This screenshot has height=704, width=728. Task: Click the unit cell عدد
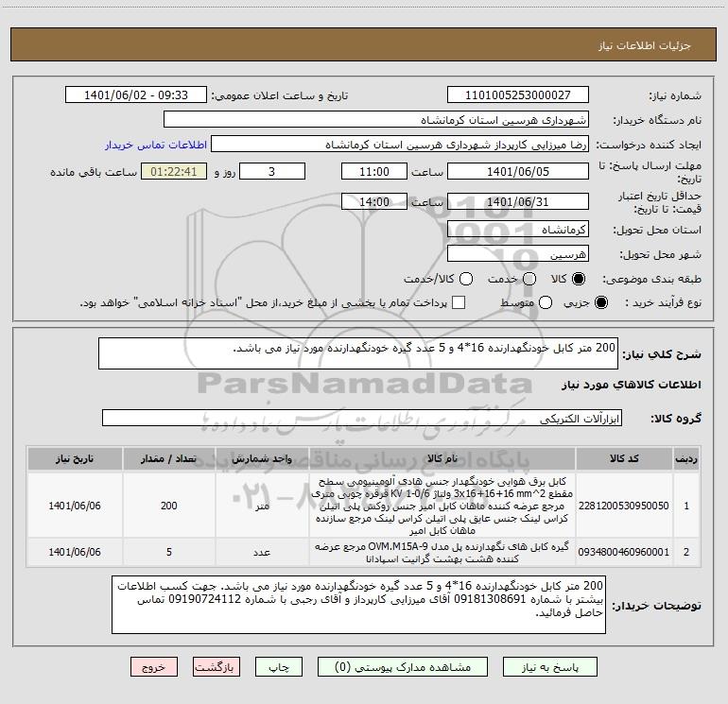click(x=262, y=552)
